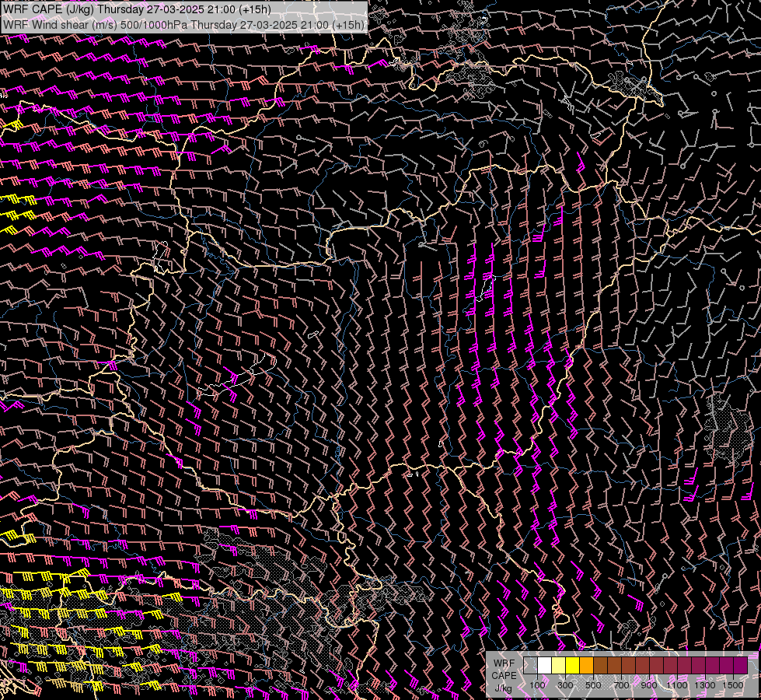The height and width of the screenshot is (700, 761).
Task: Click the legend value 300
Action: tap(565, 685)
